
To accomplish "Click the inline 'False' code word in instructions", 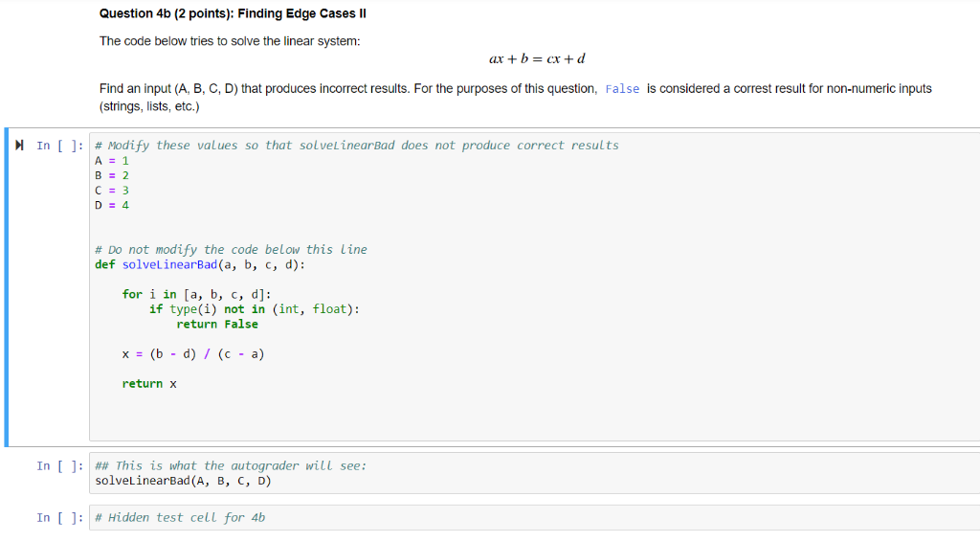I will tap(622, 89).
